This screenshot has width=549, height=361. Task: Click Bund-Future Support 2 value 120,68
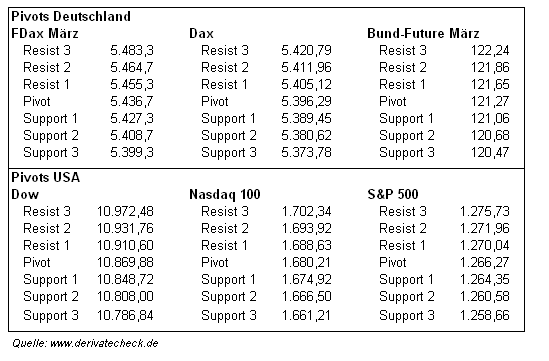490,136
